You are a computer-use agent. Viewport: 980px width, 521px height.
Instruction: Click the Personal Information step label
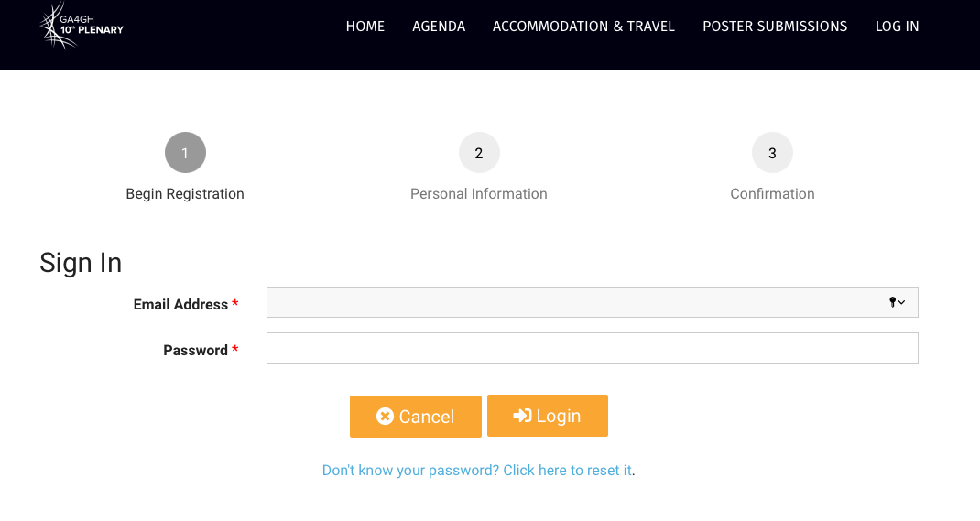coord(479,194)
